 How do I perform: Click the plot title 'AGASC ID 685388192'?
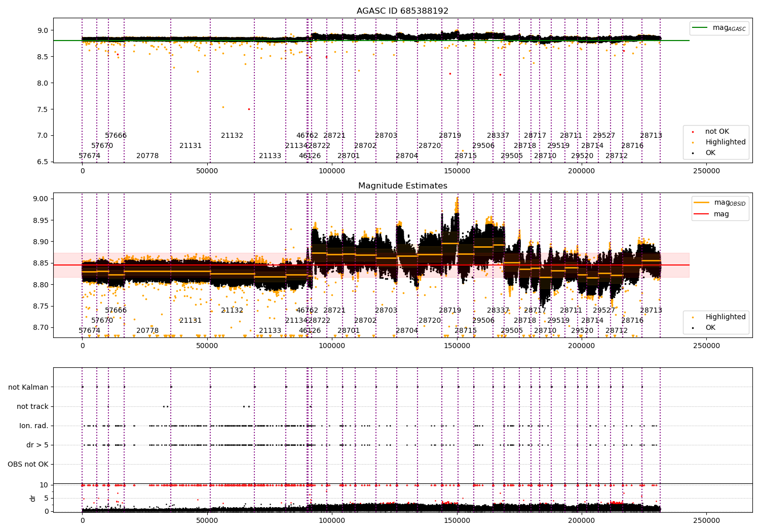(402, 11)
